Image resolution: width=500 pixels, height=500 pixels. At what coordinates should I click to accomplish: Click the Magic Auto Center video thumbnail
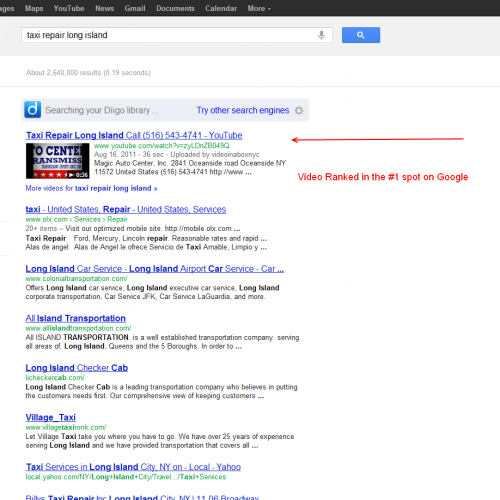tap(58, 161)
